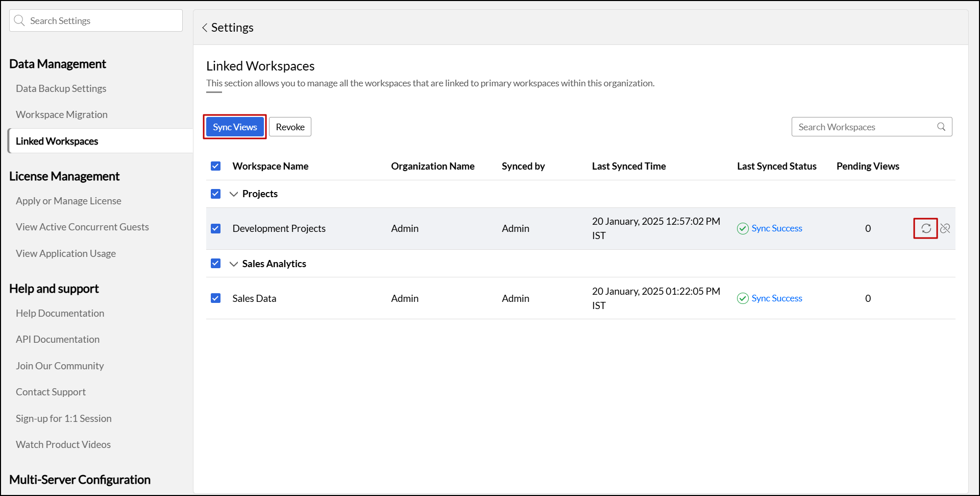Uncheck the Projects group checkbox
The height and width of the screenshot is (496, 980).
pyautogui.click(x=215, y=194)
